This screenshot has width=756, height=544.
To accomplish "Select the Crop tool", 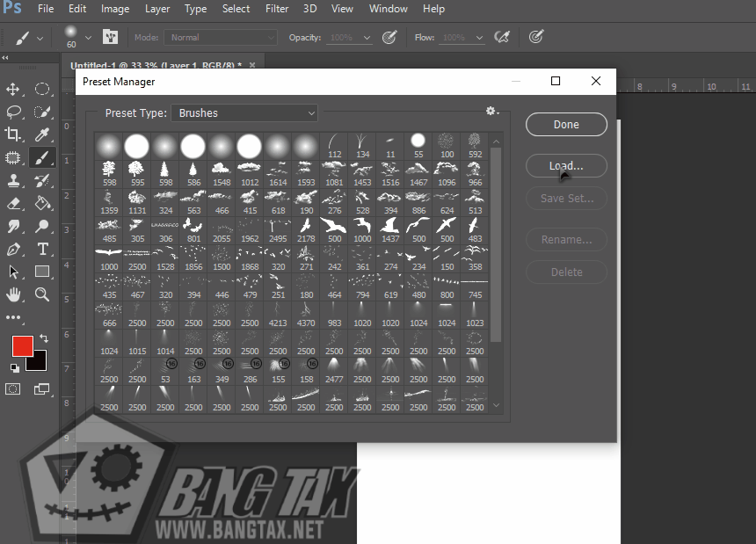I will [13, 134].
